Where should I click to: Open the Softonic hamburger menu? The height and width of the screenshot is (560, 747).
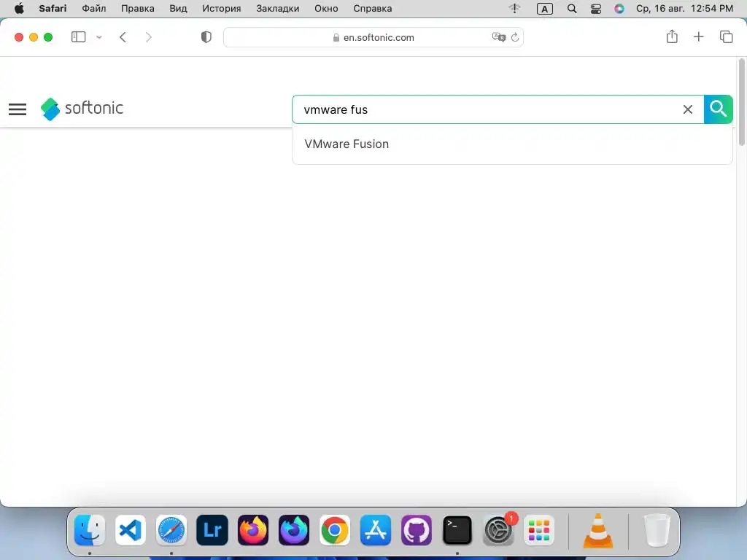click(18, 109)
